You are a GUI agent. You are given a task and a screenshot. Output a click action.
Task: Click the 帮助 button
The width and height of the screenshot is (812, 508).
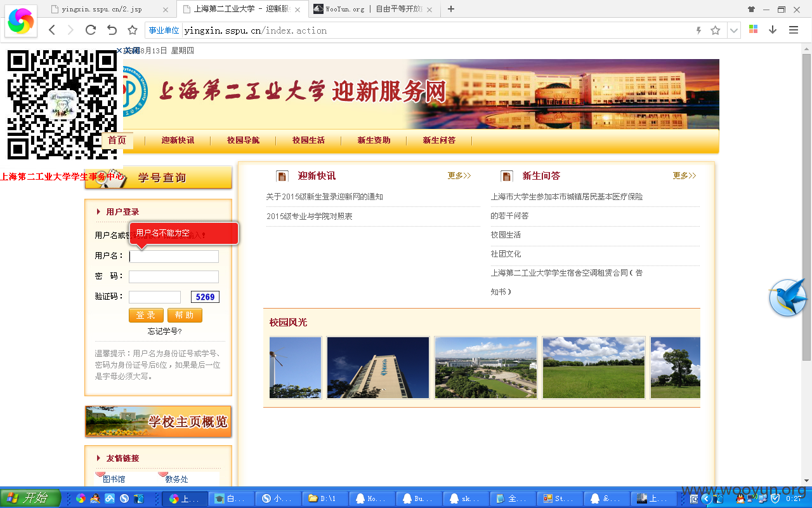(x=185, y=316)
